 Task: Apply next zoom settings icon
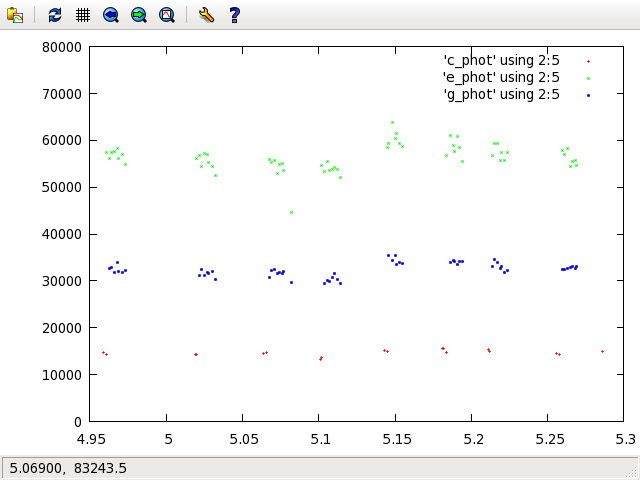pyautogui.click(x=139, y=16)
